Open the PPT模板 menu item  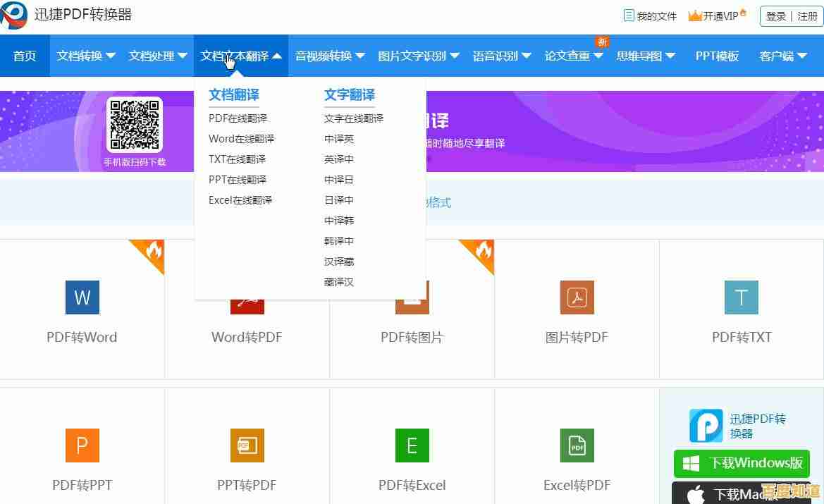pyautogui.click(x=717, y=56)
